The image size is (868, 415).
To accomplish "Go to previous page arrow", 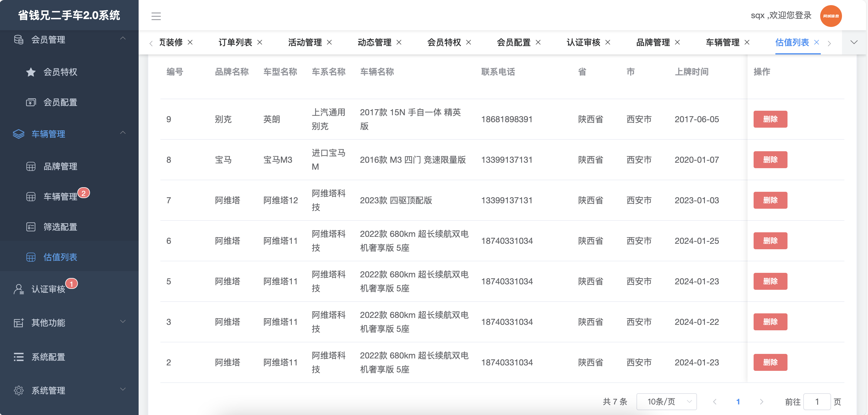I will tap(715, 401).
